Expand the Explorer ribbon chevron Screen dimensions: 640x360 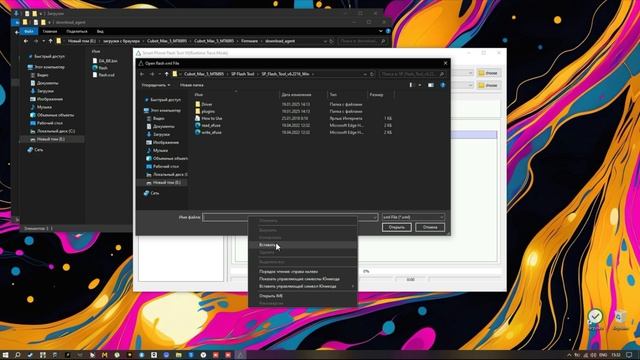point(380,31)
